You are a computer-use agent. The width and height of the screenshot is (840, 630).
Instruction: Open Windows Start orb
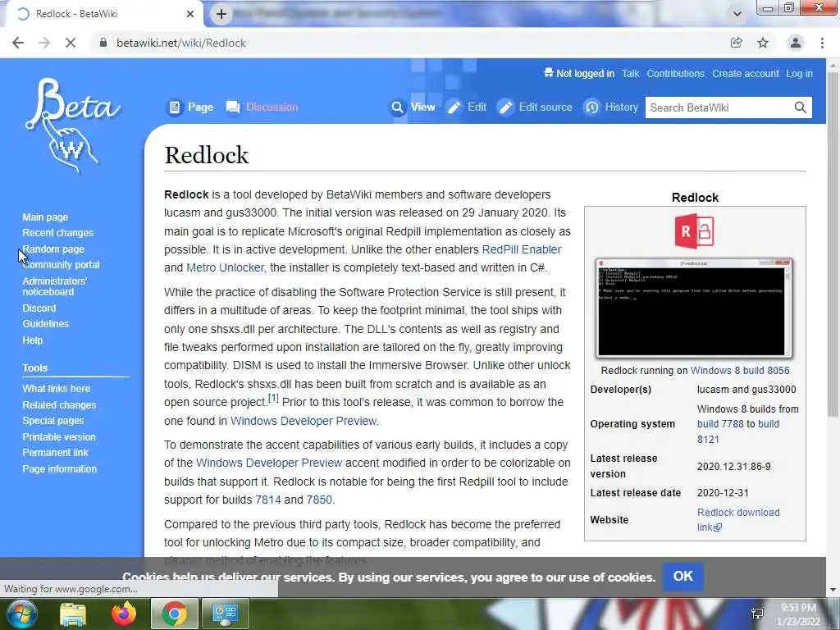21,614
